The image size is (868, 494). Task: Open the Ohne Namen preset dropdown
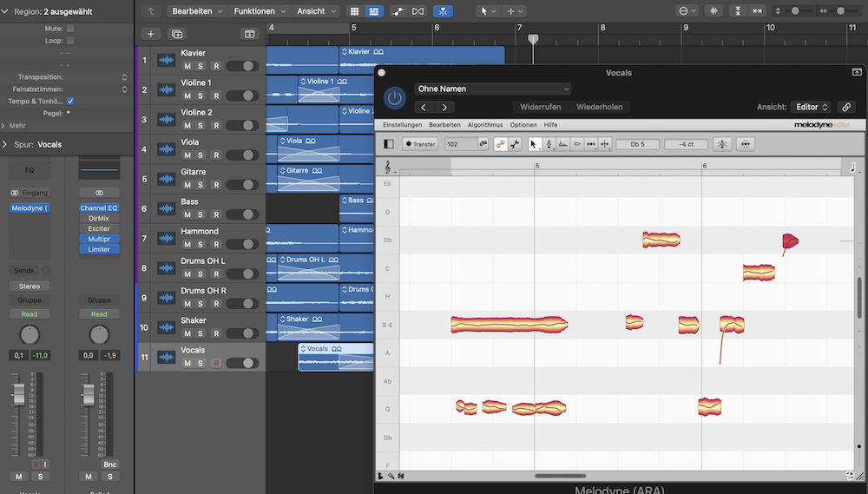pos(492,89)
